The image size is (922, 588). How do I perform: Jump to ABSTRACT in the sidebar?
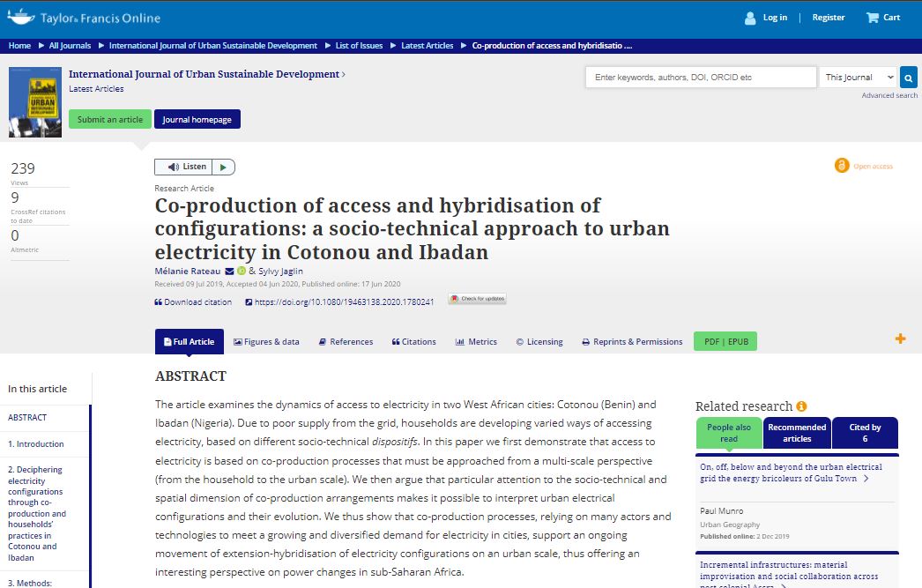coord(27,418)
